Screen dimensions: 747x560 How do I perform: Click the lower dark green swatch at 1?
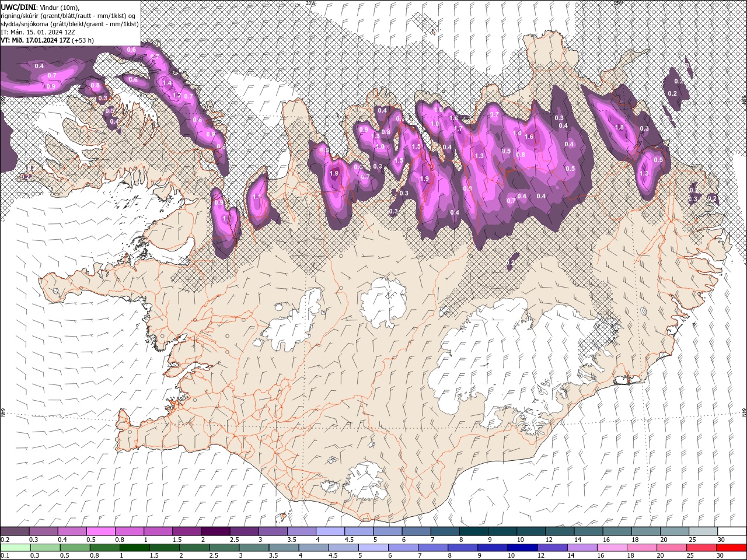point(134,548)
